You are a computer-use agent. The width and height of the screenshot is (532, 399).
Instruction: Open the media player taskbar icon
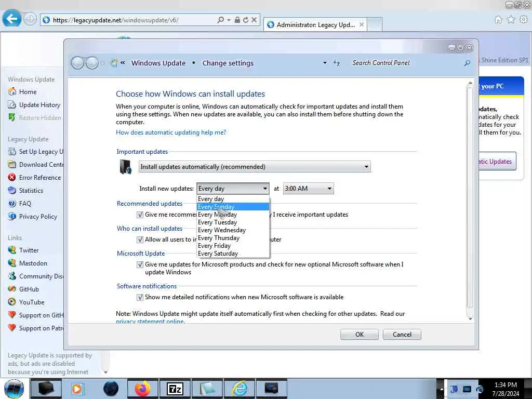pos(78,389)
